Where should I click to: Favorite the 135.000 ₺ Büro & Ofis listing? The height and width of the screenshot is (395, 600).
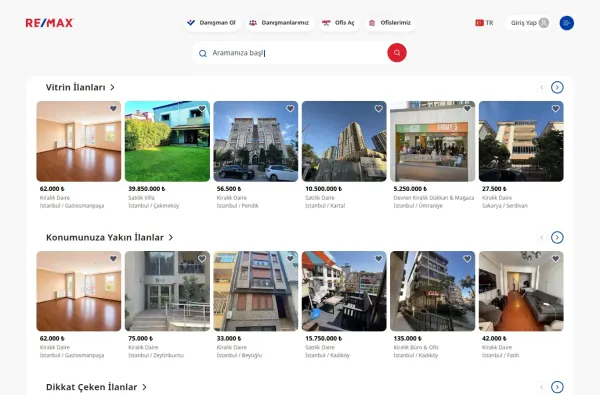467,259
